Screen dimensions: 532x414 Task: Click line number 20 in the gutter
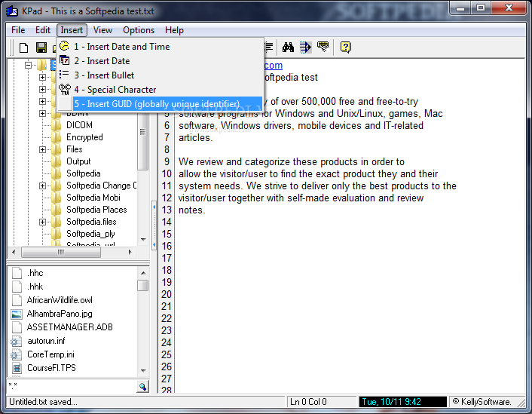click(x=167, y=294)
